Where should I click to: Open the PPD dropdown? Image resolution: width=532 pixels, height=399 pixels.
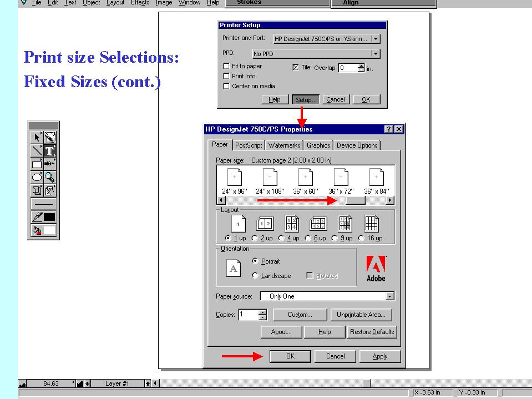point(376,54)
